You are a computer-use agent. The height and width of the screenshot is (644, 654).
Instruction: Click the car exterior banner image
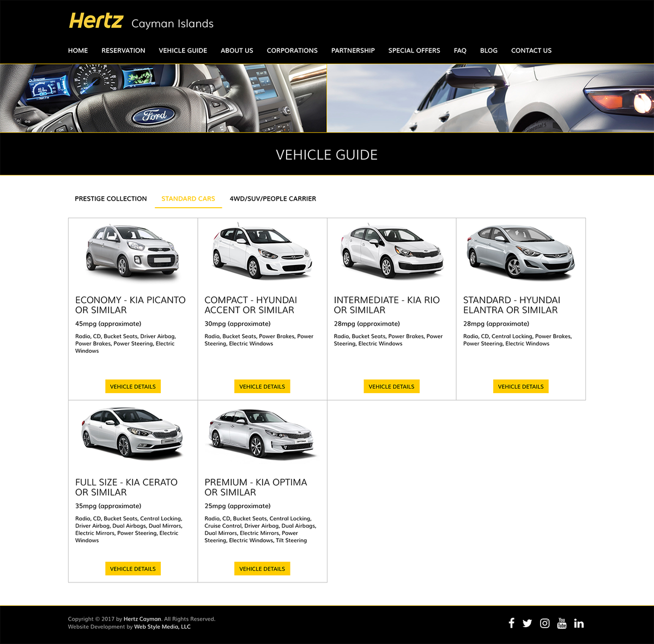coord(491,98)
